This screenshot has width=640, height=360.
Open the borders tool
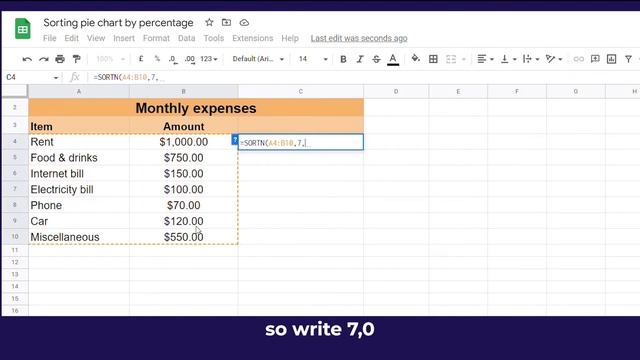(433, 59)
